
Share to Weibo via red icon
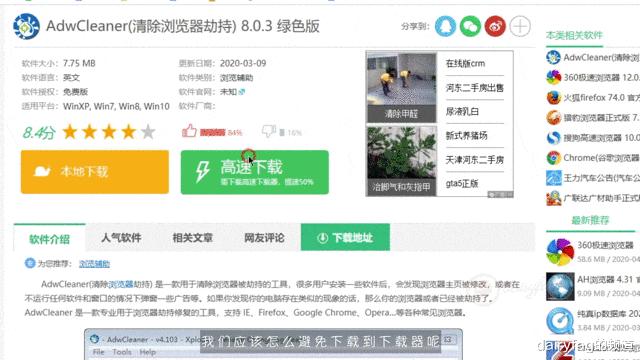(495, 26)
